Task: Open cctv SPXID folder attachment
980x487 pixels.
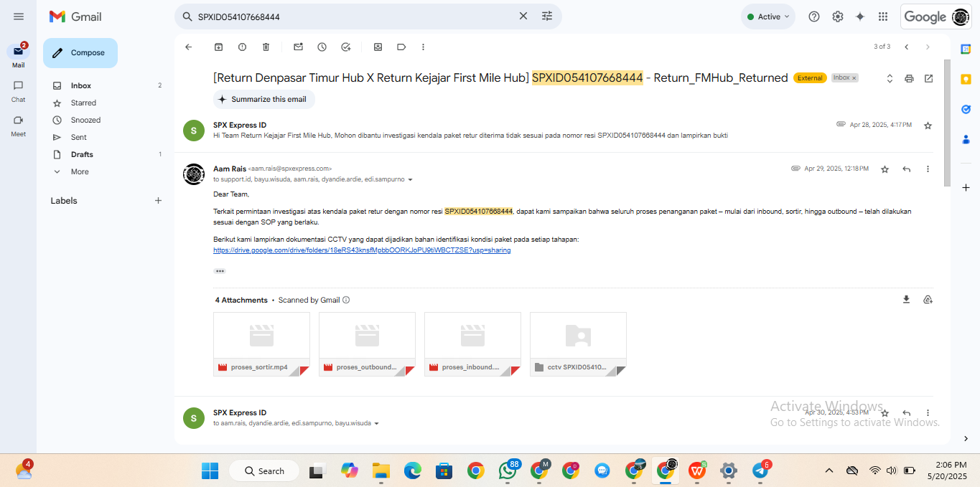Action: (578, 344)
